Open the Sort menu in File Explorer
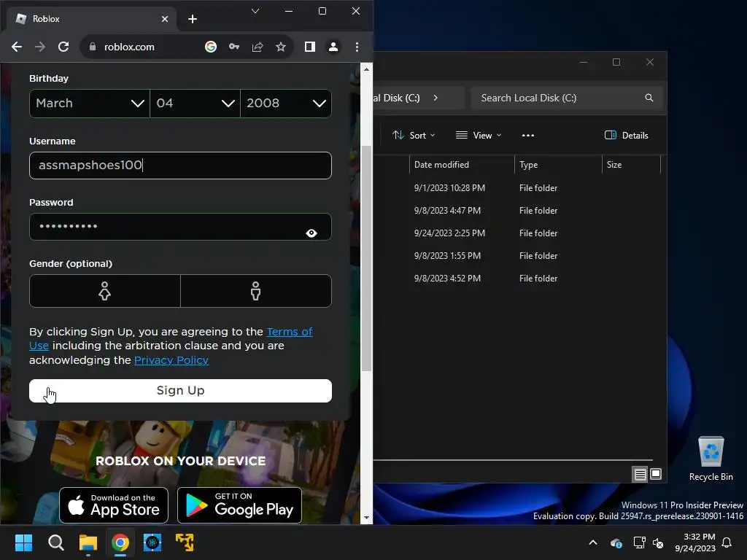Screen dimensions: 747x560 point(414,135)
